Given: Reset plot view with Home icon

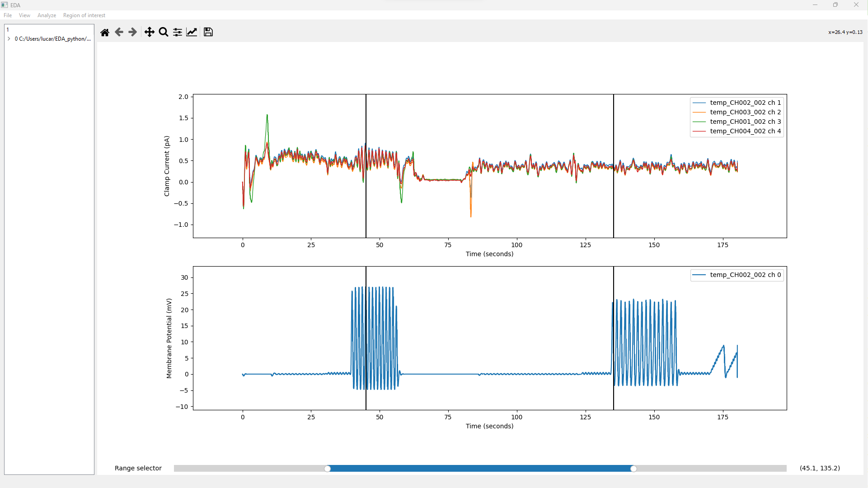Looking at the screenshot, I should 105,32.
